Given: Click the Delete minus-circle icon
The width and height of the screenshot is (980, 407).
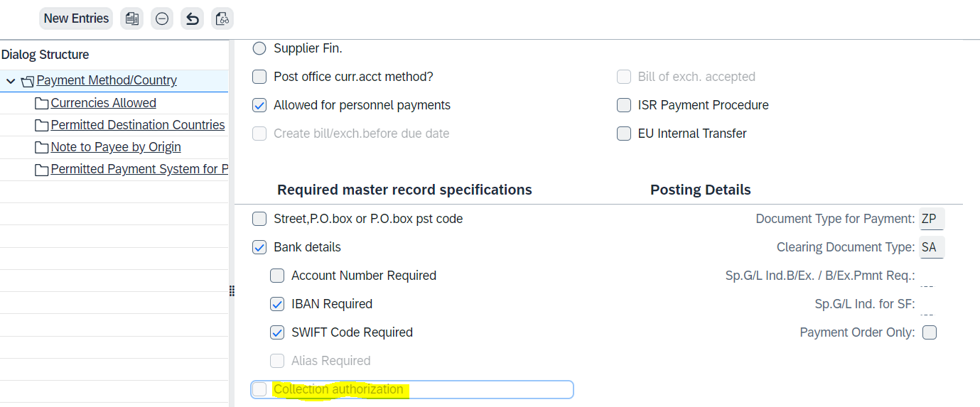Looking at the screenshot, I should point(162,18).
